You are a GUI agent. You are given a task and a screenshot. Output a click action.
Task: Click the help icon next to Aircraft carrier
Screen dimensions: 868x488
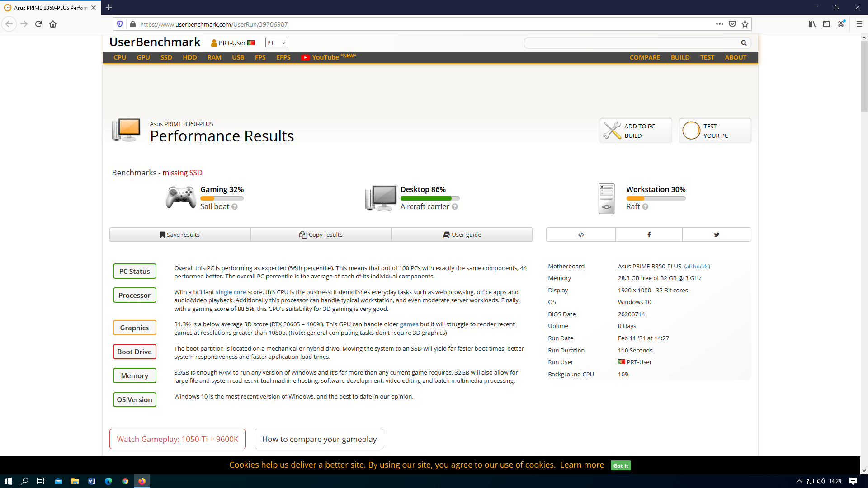tap(455, 207)
